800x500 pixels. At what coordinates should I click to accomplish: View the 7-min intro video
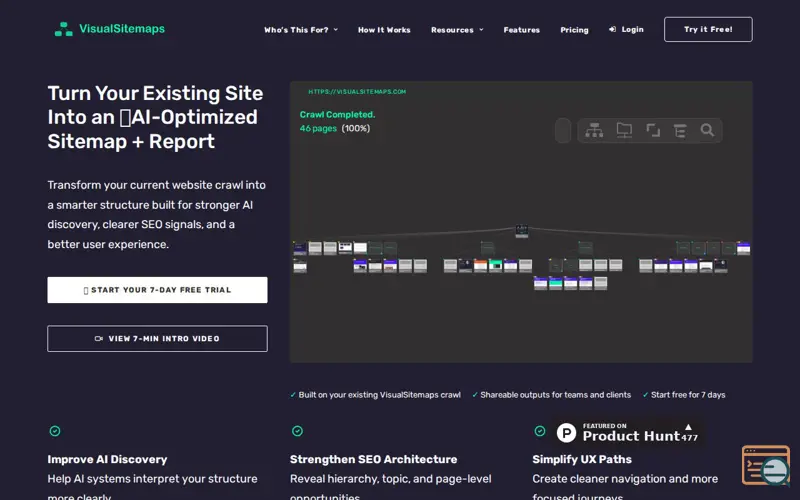tap(157, 338)
